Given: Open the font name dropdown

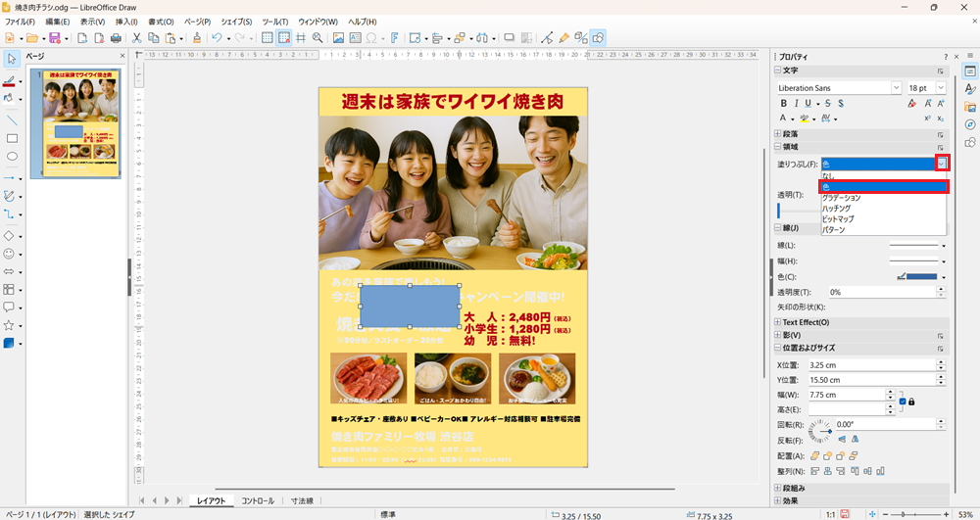Looking at the screenshot, I should tap(897, 88).
